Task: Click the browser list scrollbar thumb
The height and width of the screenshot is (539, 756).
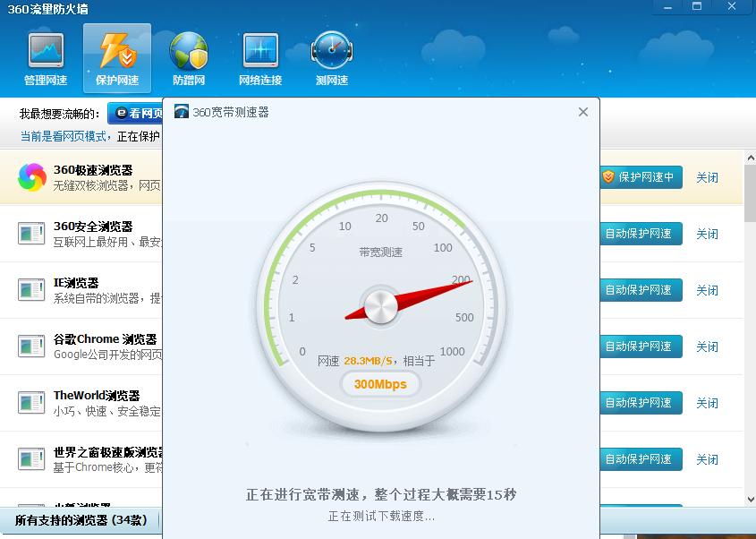Action: pos(751,193)
